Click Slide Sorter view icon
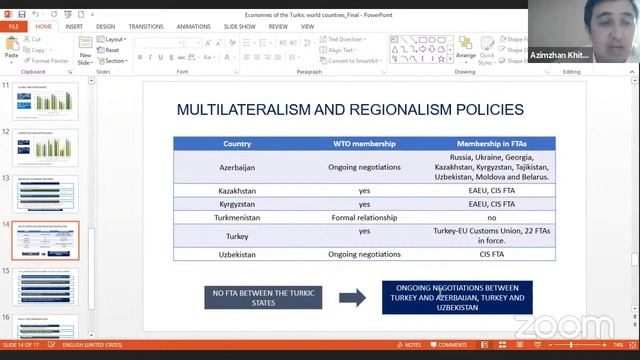This screenshot has width=640, height=360. (x=502, y=345)
